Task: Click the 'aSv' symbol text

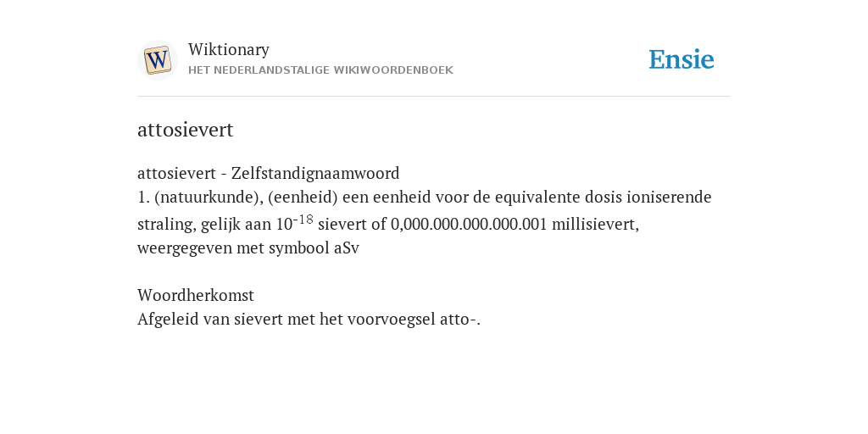Action: [347, 248]
